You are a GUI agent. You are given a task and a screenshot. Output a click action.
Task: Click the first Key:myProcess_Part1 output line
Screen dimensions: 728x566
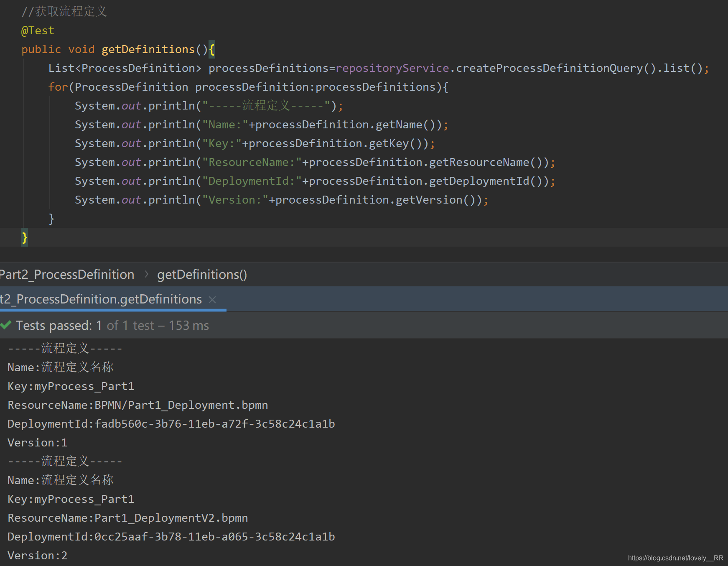(71, 386)
